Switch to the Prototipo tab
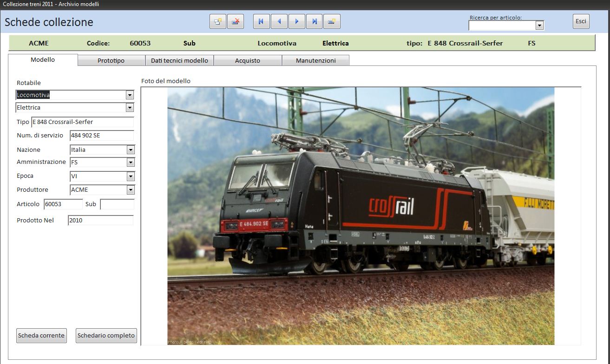This screenshot has width=610, height=364. point(111,61)
